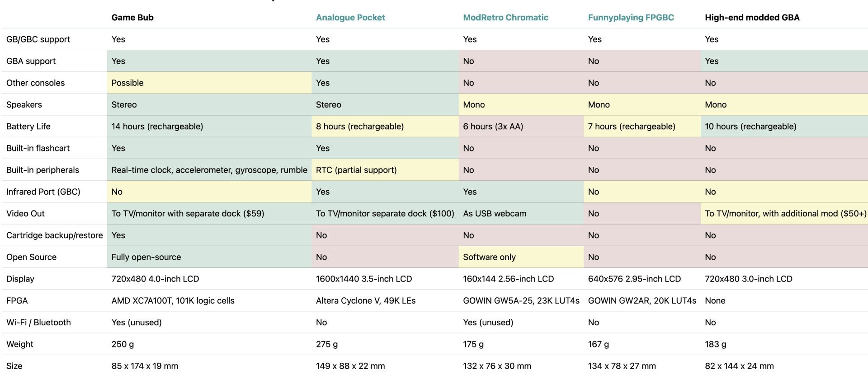Image resolution: width=868 pixels, height=375 pixels.
Task: Select the Cartridge backup/restore label
Action: (54, 235)
